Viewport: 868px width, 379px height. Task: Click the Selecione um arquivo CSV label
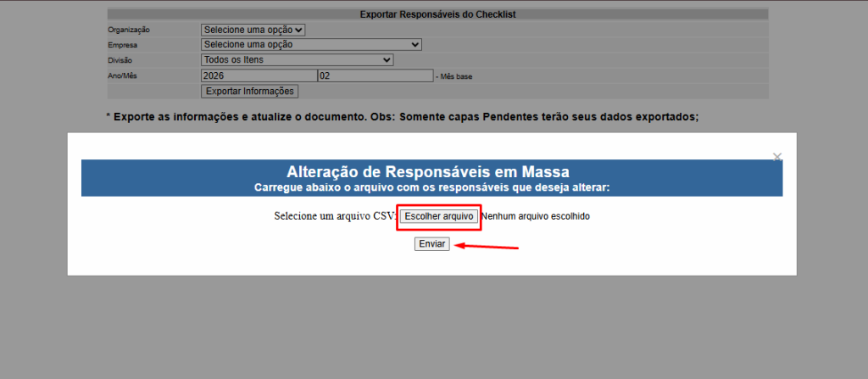point(335,216)
